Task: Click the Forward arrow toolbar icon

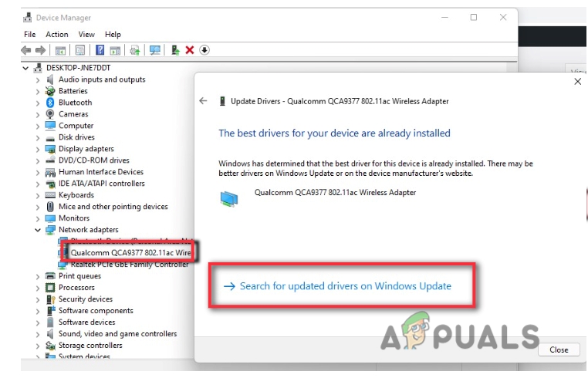Action: point(40,50)
